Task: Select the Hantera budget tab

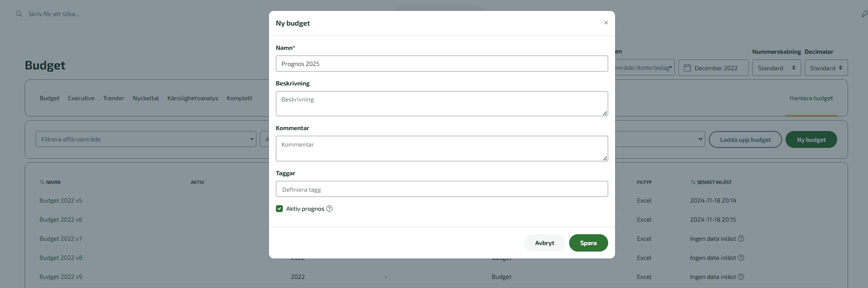Action: tap(811, 98)
